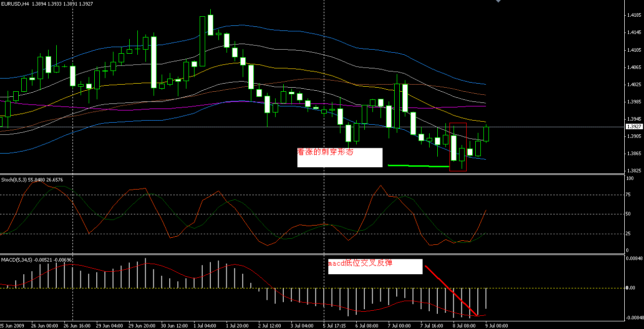The width and height of the screenshot is (644, 329).
Task: Click the MACD scale zero value 0.00
Action: pos(631,288)
